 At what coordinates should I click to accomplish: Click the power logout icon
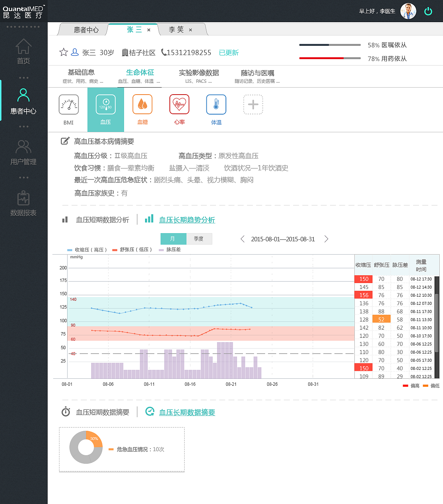click(428, 11)
